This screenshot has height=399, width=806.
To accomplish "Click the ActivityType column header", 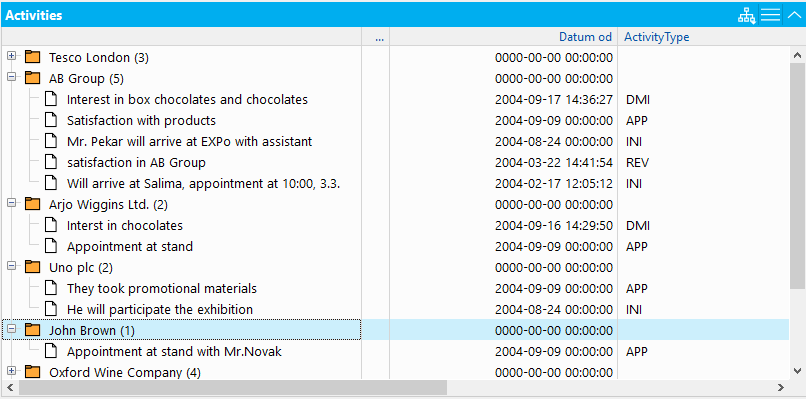I will [x=656, y=37].
